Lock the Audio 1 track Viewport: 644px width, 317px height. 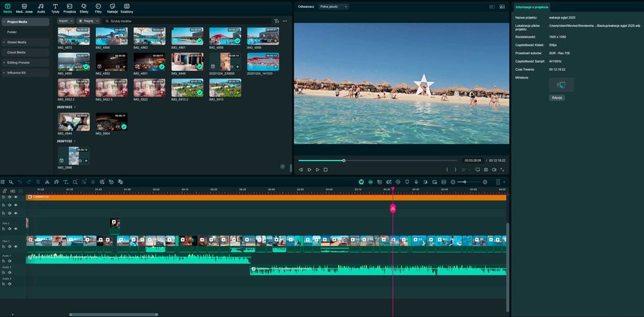tap(4, 261)
